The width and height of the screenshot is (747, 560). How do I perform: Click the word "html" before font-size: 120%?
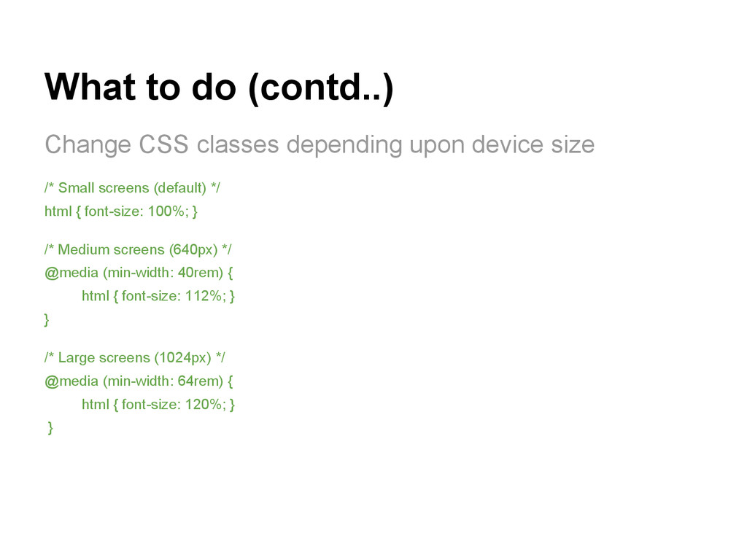(95, 404)
